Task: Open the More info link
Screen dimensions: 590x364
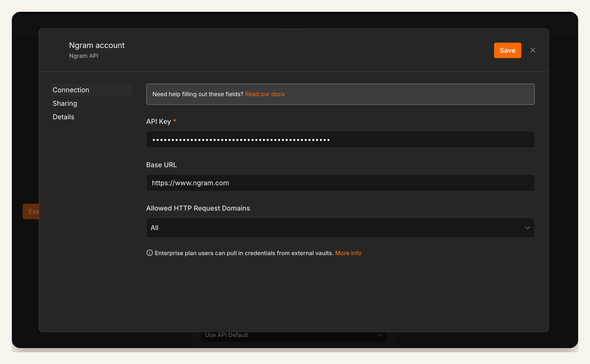Action: click(348, 253)
